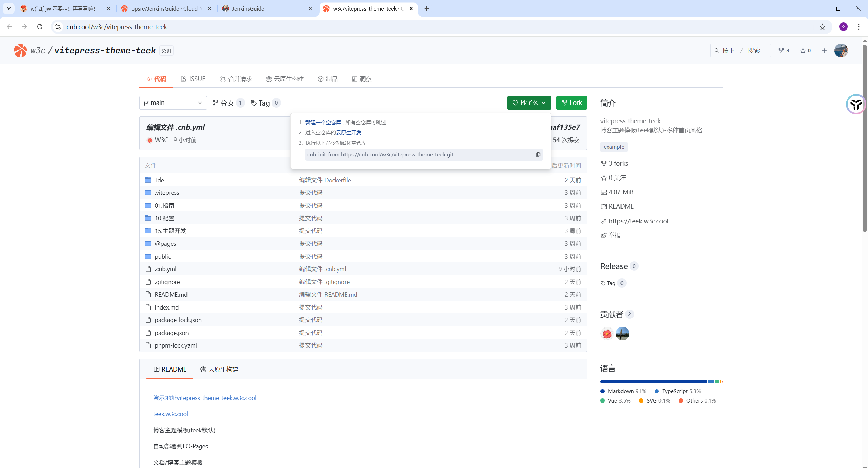Open the .cnb.yml file
Image resolution: width=868 pixels, height=468 pixels.
click(x=165, y=269)
